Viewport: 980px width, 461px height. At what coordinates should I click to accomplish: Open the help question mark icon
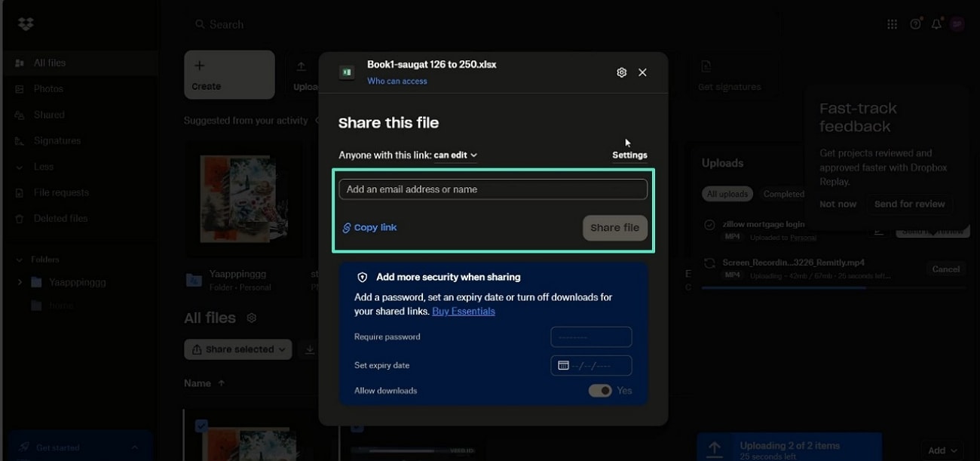tap(915, 24)
